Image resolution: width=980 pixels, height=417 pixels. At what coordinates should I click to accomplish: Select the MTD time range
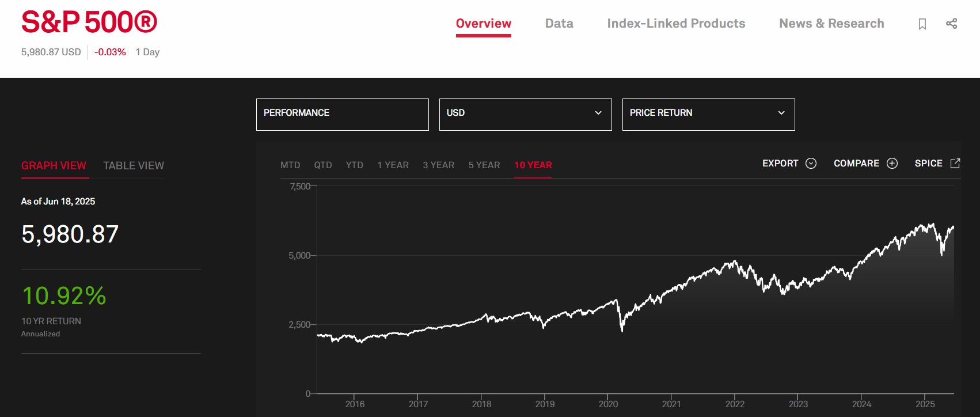290,165
